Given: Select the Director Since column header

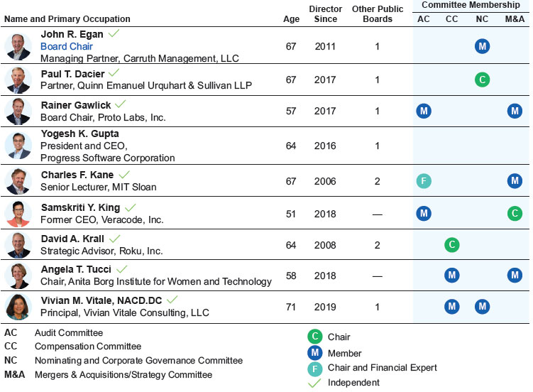Looking at the screenshot, I should (326, 14).
